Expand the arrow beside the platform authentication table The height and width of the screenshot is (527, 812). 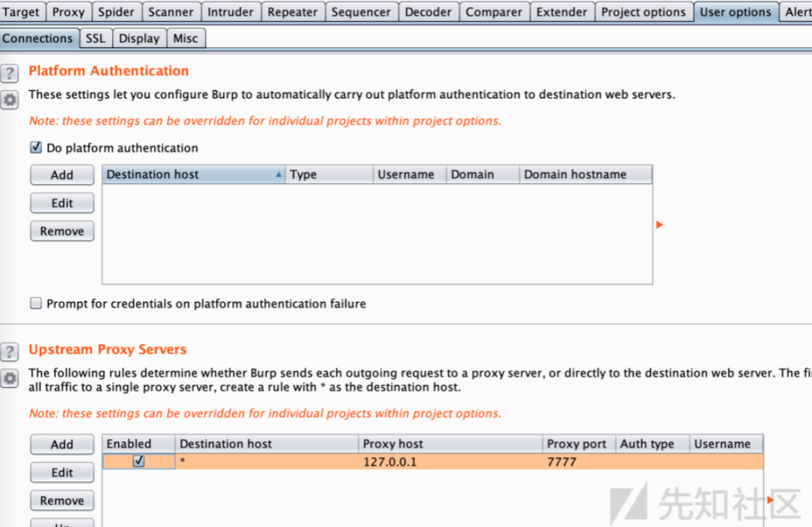click(659, 225)
